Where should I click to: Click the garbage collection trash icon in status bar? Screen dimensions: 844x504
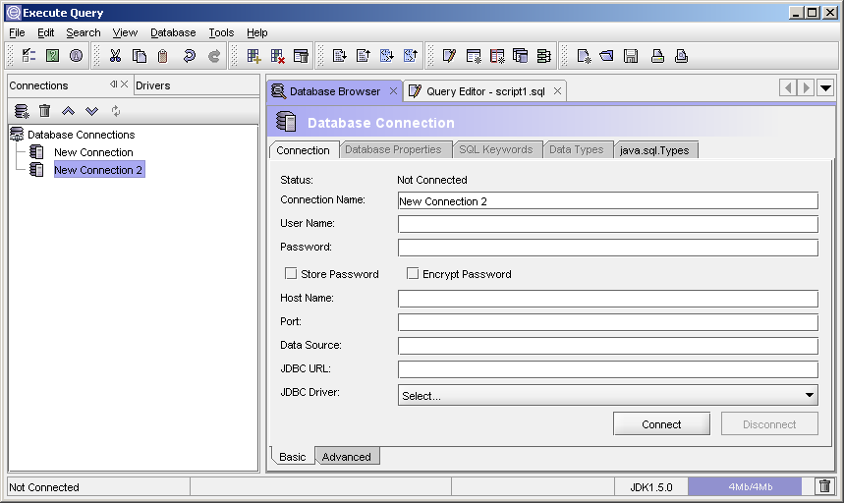[x=824, y=486]
